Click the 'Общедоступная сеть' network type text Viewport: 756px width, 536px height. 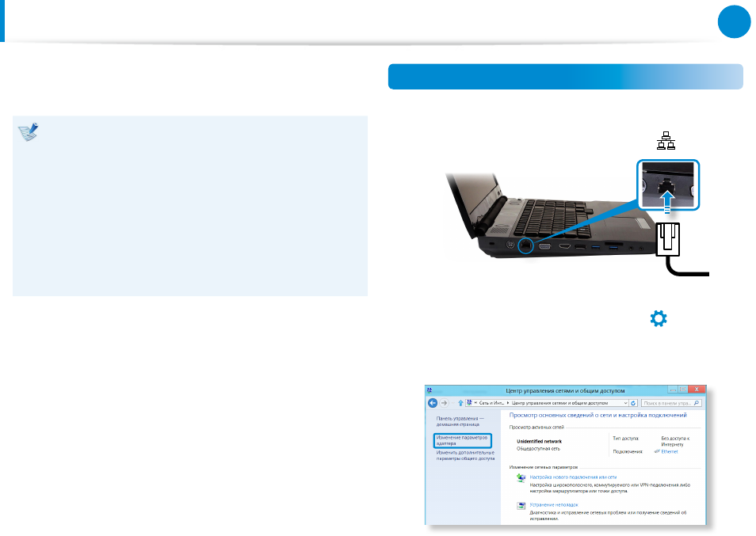tap(538, 449)
